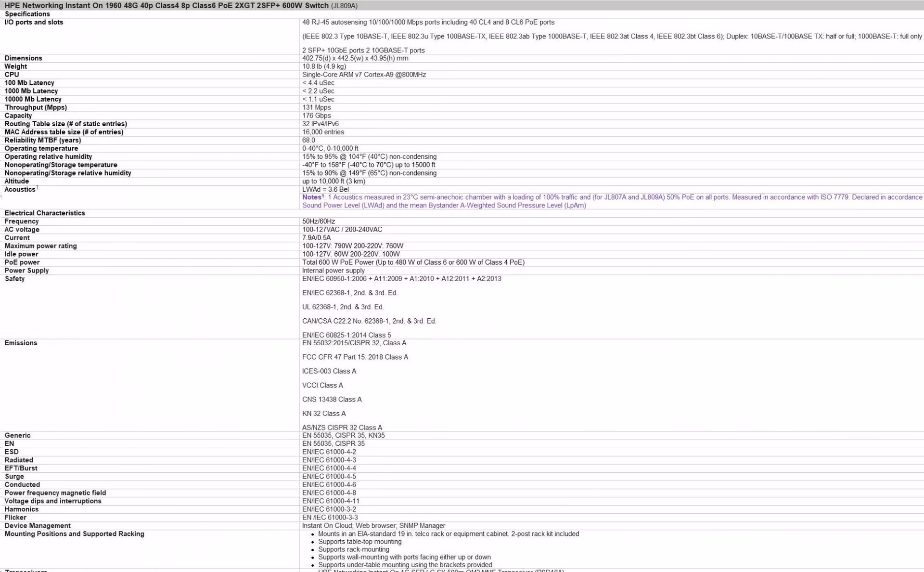
Task: Select the '16,000 entries' MAC table value
Action: pos(323,132)
